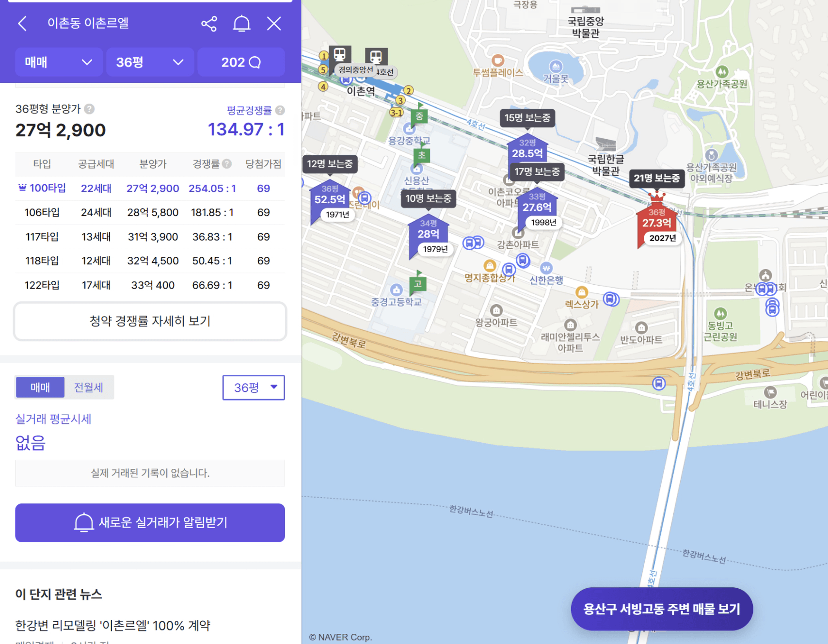
Task: Select the 117타입 row
Action: click(x=150, y=237)
